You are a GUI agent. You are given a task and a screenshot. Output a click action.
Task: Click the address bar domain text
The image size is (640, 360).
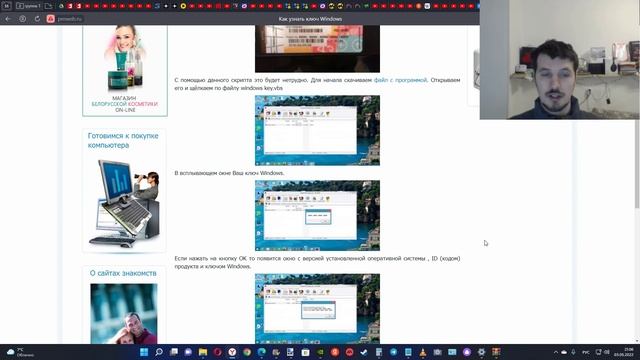tap(69, 19)
